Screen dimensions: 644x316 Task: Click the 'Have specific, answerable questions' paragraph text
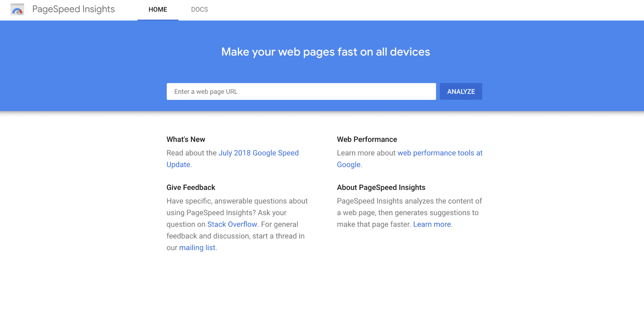(237, 201)
